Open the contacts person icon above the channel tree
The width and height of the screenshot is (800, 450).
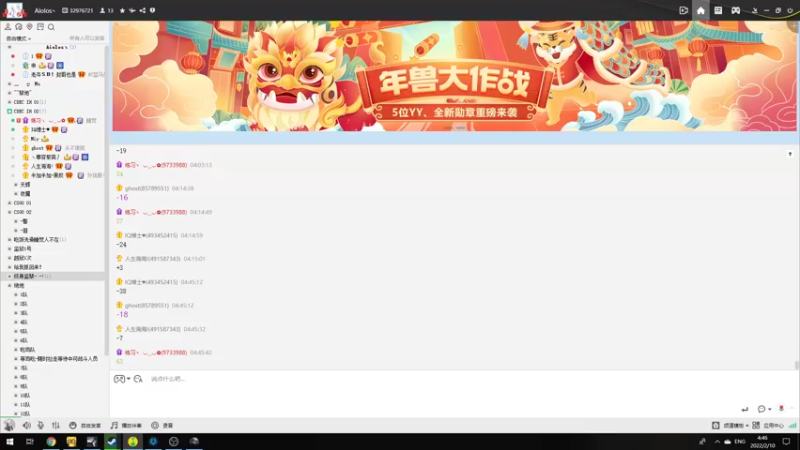(8, 27)
